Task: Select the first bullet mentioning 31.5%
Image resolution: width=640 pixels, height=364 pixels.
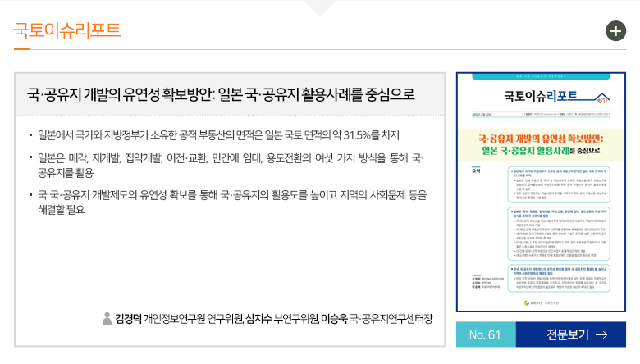Action: (218, 135)
